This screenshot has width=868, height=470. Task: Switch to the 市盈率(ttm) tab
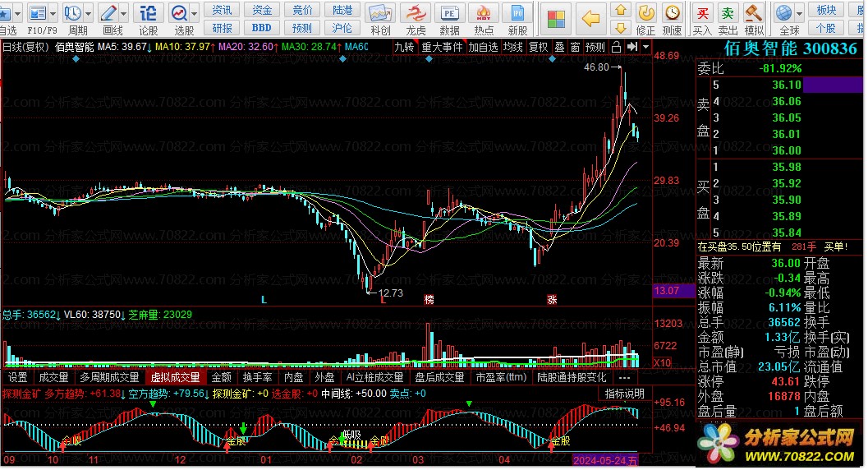501,377
